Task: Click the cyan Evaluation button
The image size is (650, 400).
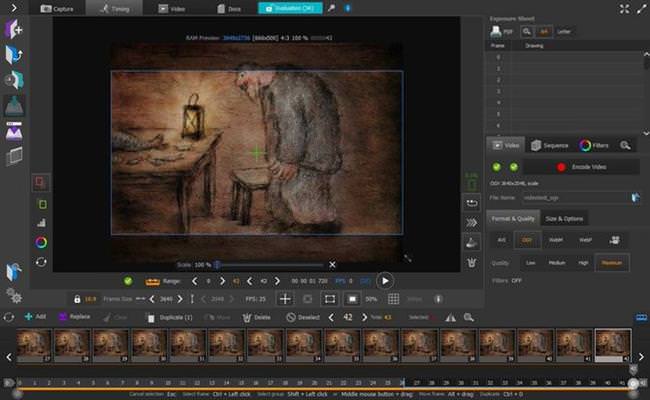Action: click(x=290, y=8)
